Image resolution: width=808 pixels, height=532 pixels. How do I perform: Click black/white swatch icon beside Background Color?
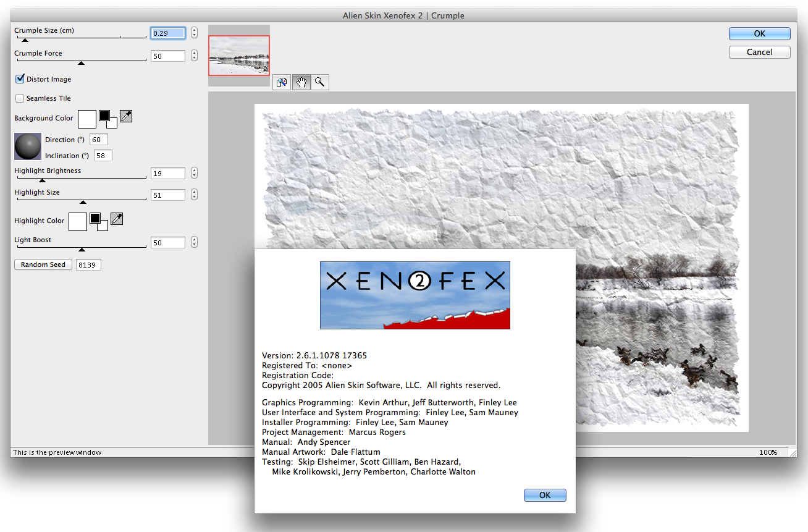[107, 118]
